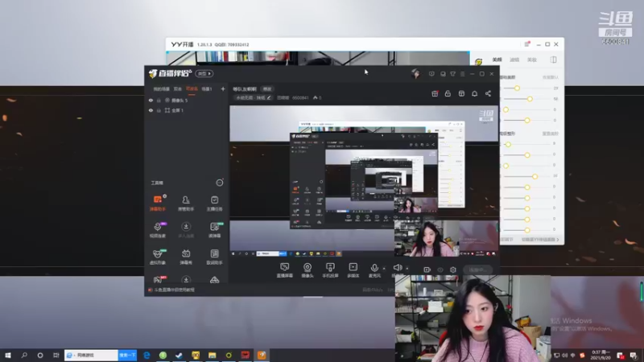The height and width of the screenshot is (362, 644).
Task: Adjust the YY slider showing value 16
Action: pos(535,176)
